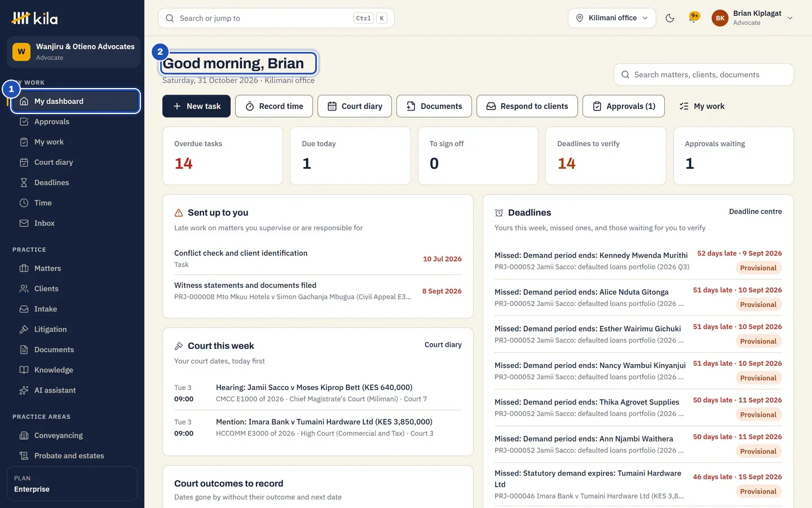Screen dimensions: 812x508
Task: Open Conflict check and client identification task
Action: click(318, 259)
